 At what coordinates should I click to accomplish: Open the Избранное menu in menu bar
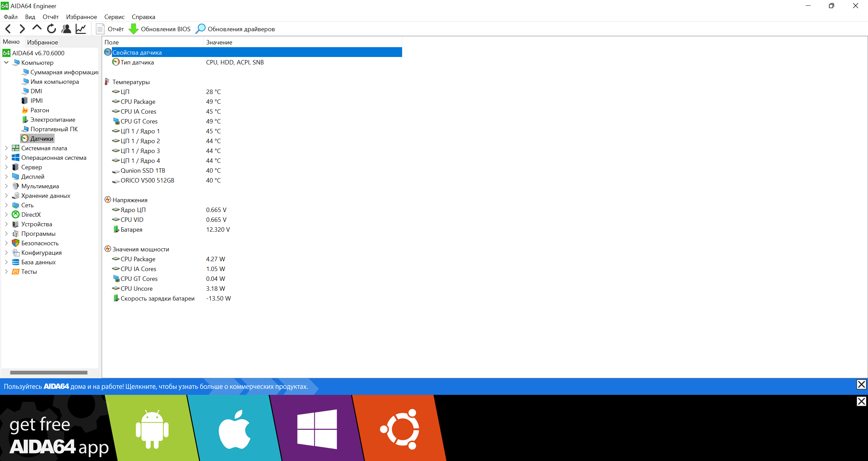coord(81,17)
